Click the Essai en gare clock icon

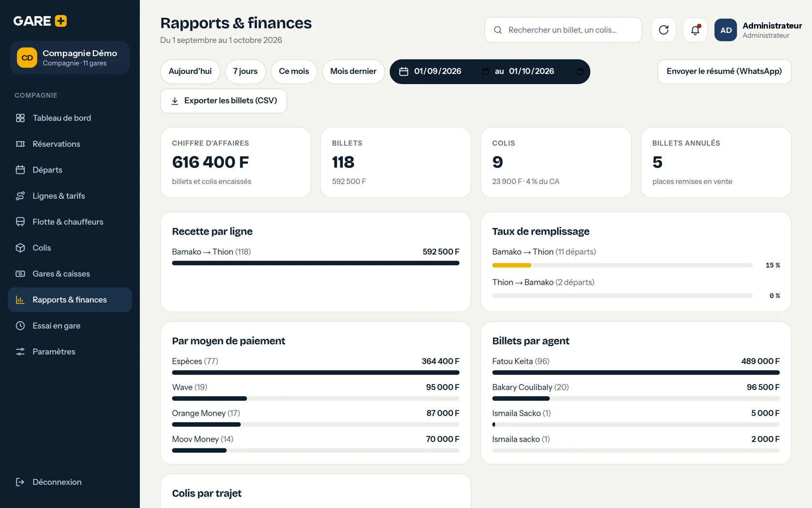[20, 326]
